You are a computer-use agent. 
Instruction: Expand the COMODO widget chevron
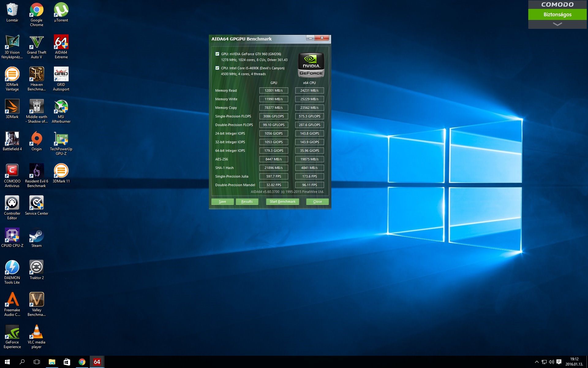[557, 24]
